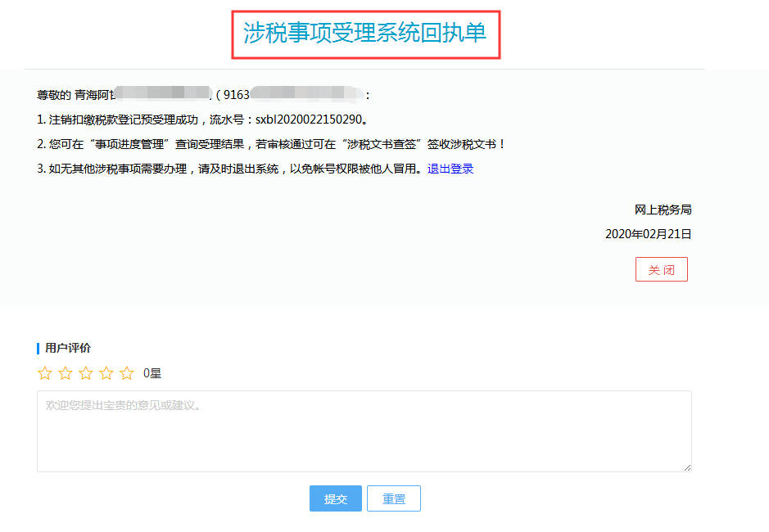Click the 关闭 button to close the receipt

[x=661, y=268]
